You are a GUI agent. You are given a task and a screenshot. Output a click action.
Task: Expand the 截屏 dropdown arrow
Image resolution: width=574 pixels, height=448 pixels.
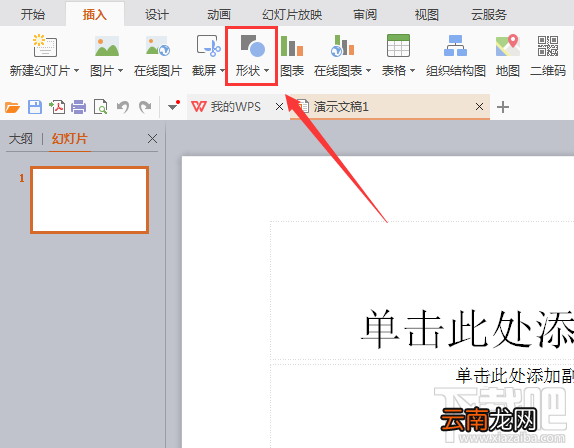(x=222, y=70)
